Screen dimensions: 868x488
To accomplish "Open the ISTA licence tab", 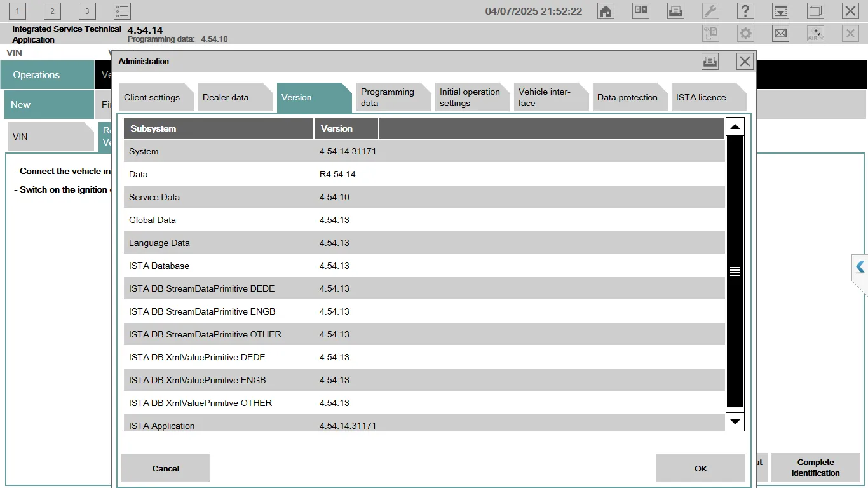I will [708, 97].
